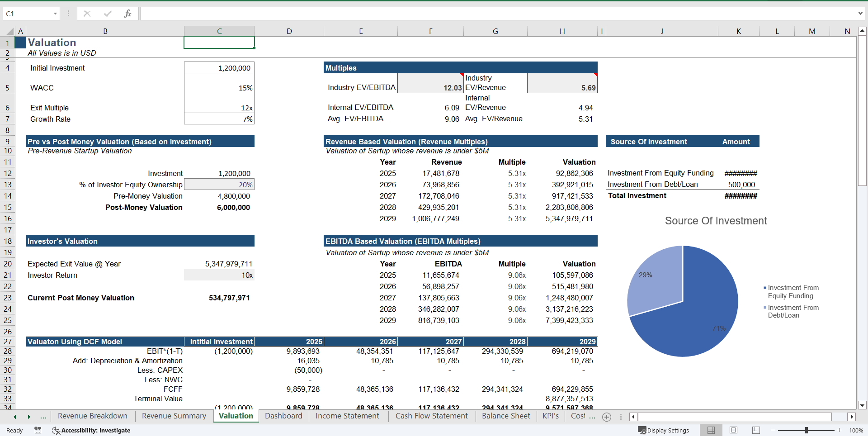Click Investor Equity Ownership 20% cell
Viewport: 868px width, 437px height.
tap(219, 185)
